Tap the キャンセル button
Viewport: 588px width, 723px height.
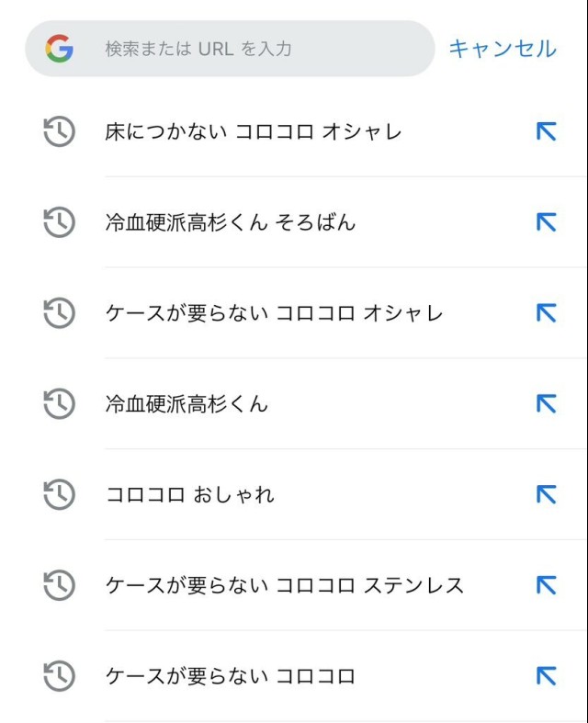tap(502, 49)
